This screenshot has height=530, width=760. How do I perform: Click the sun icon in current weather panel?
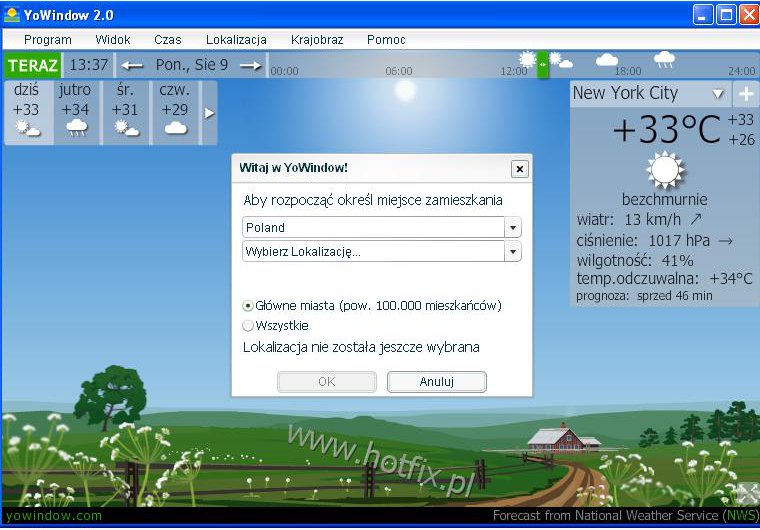(x=664, y=170)
